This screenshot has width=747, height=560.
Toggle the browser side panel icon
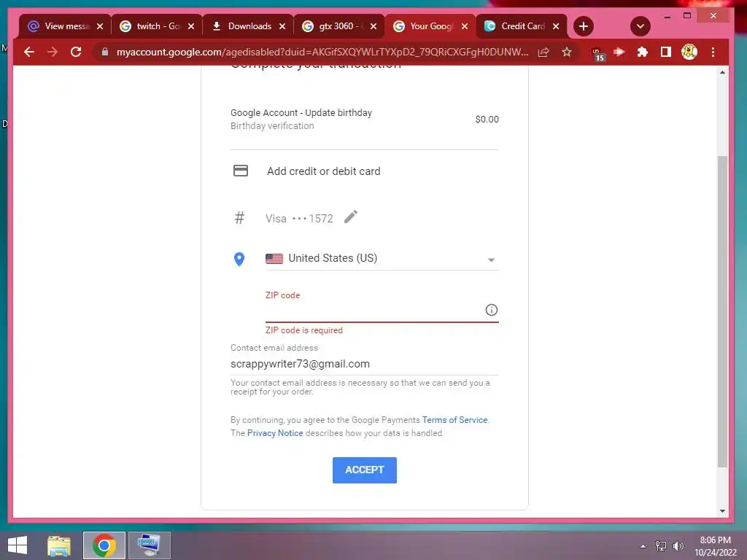point(665,52)
